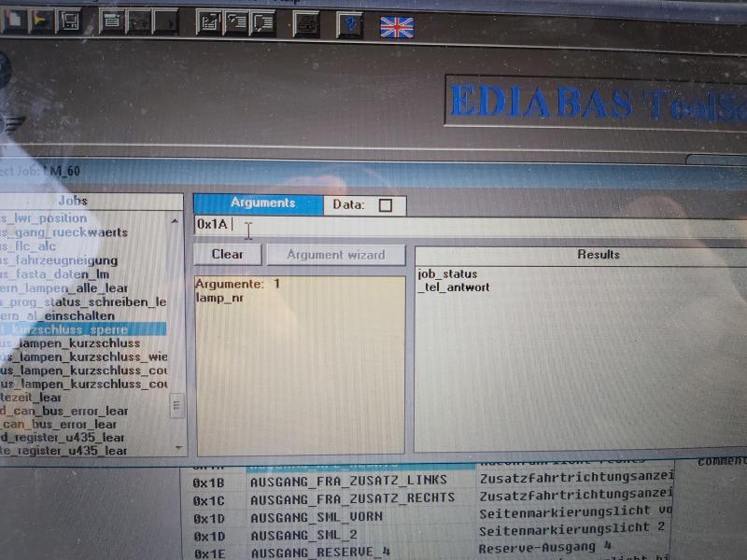Viewport: 747px width, 560px height.
Task: Click the AUSGANG_SML_2 cell
Action: click(304, 535)
